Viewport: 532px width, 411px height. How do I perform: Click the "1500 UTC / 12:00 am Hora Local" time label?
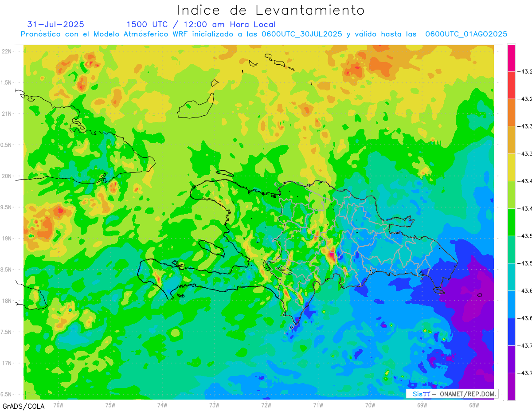(x=201, y=25)
